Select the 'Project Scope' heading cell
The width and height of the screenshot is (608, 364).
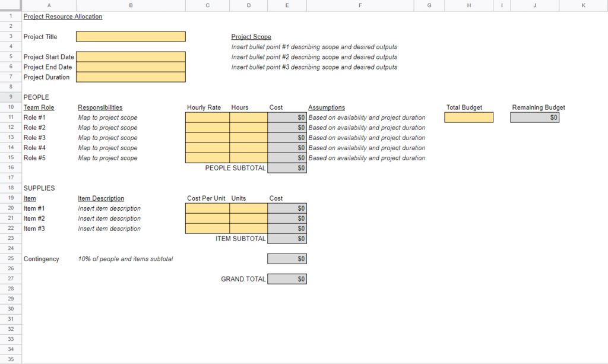tap(251, 37)
